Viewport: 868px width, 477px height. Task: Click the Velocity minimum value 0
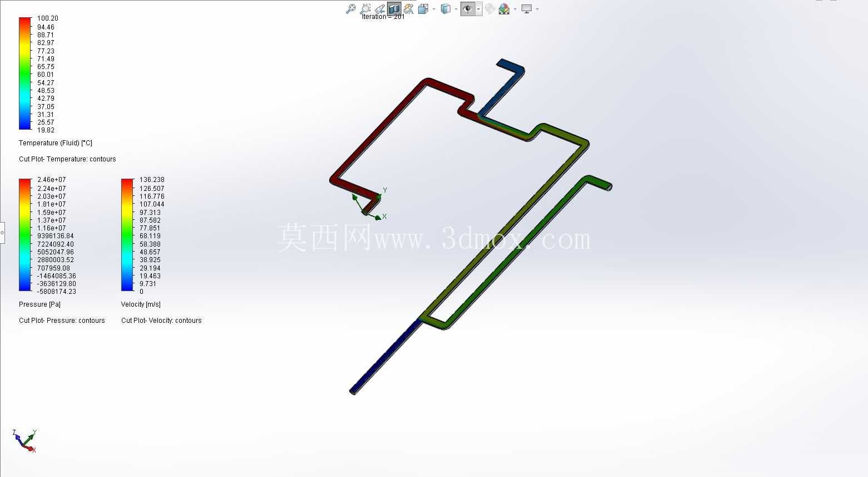click(x=141, y=292)
